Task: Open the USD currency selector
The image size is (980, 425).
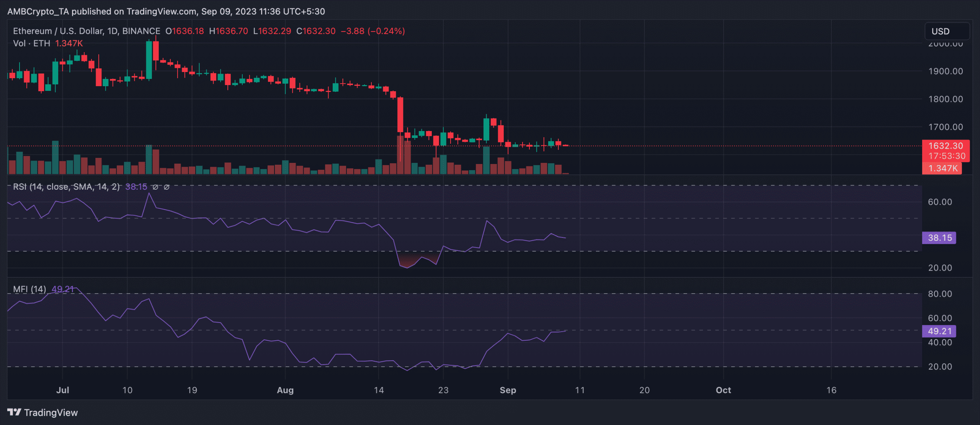Action: tap(947, 31)
